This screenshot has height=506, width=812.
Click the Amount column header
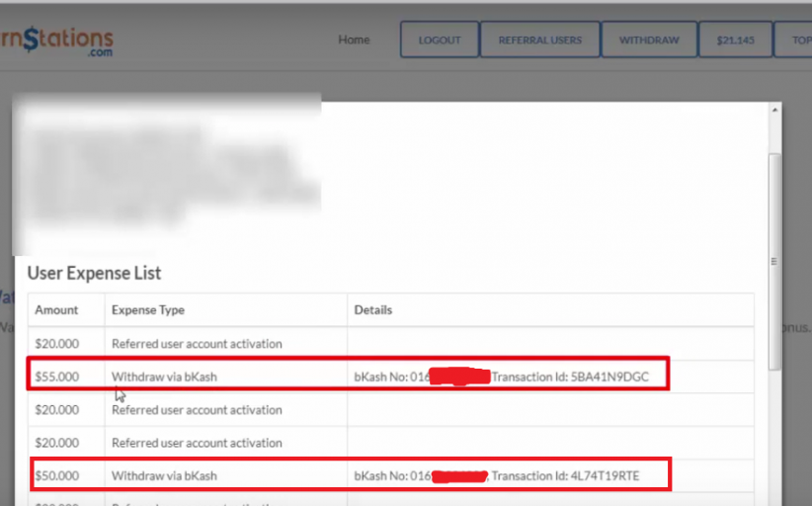(56, 310)
